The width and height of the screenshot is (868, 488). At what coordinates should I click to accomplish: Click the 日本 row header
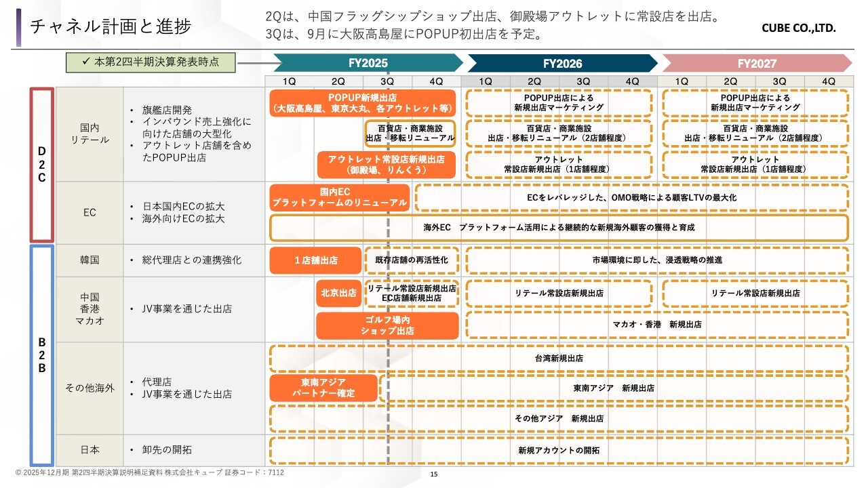90,449
